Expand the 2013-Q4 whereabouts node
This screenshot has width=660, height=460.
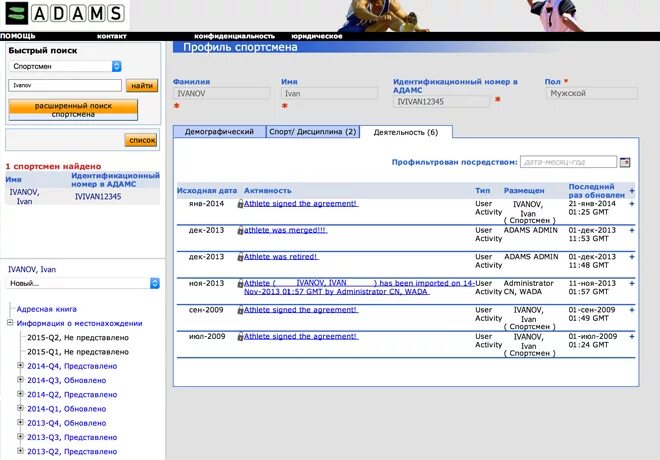(x=20, y=423)
